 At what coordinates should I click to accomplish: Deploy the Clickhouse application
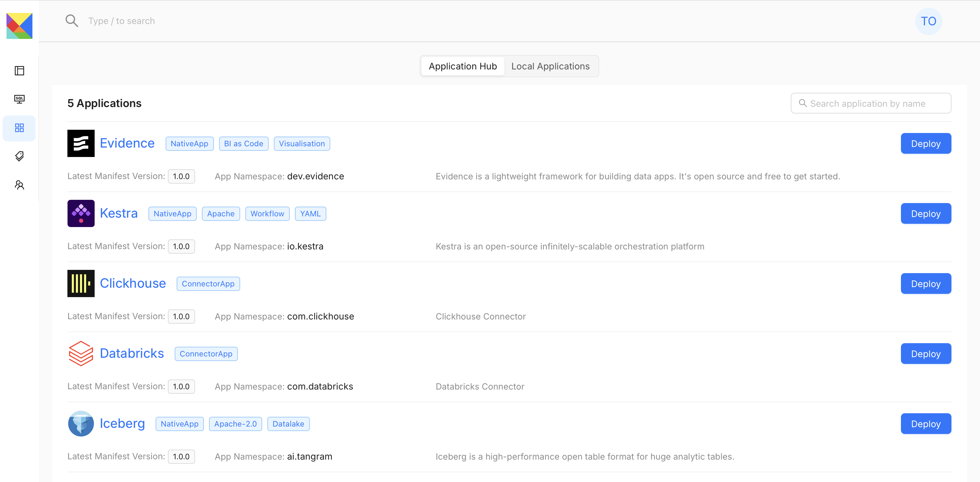coord(926,283)
